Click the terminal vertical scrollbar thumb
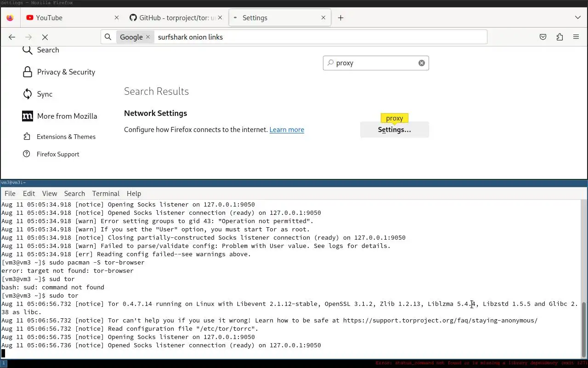 click(x=584, y=330)
